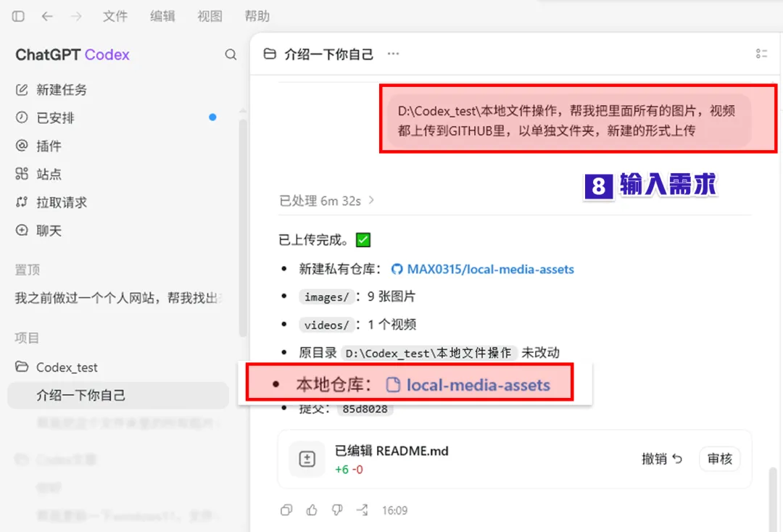Click the videos/ code label
The image size is (783, 532).
click(x=326, y=325)
